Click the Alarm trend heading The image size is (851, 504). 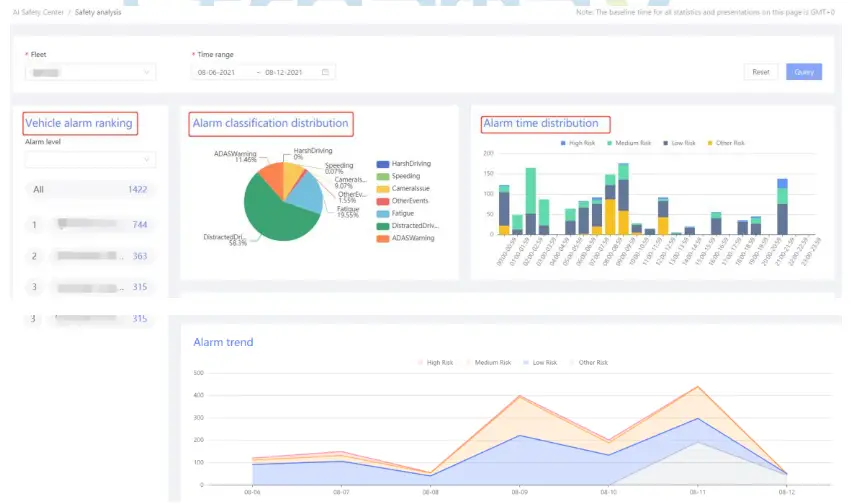[223, 342]
